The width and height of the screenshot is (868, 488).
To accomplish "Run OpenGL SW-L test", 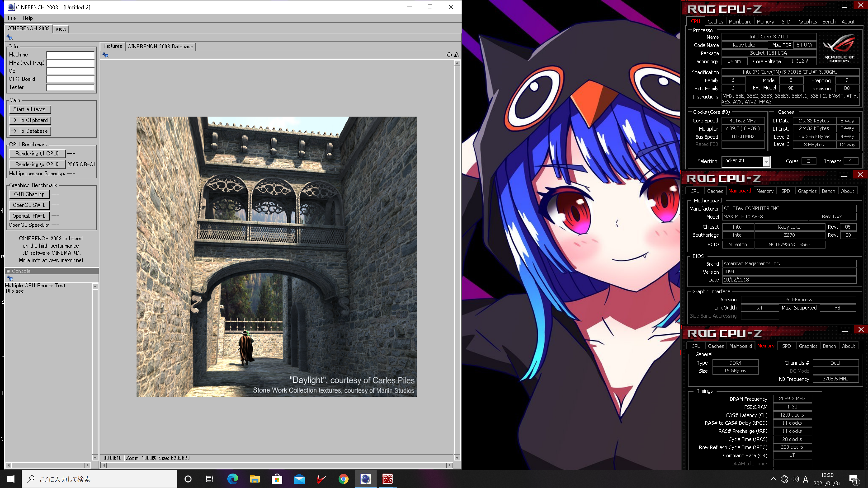I will [29, 205].
